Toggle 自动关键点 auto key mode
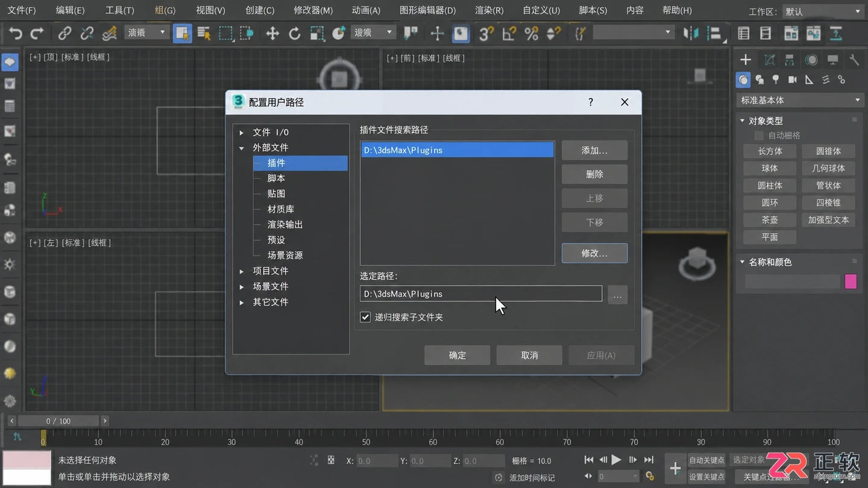The image size is (868, 488). [706, 460]
